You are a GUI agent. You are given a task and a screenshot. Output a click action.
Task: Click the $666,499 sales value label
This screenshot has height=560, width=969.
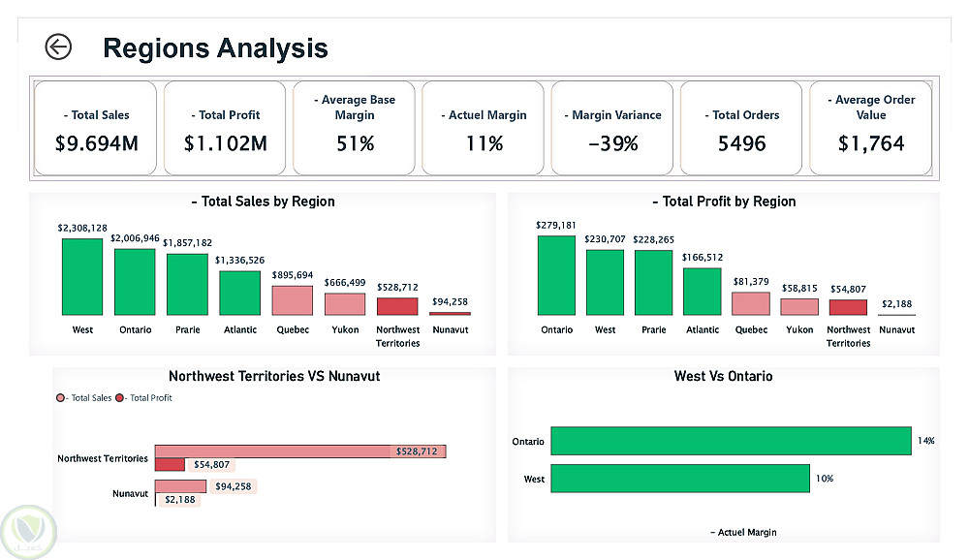[x=345, y=283]
